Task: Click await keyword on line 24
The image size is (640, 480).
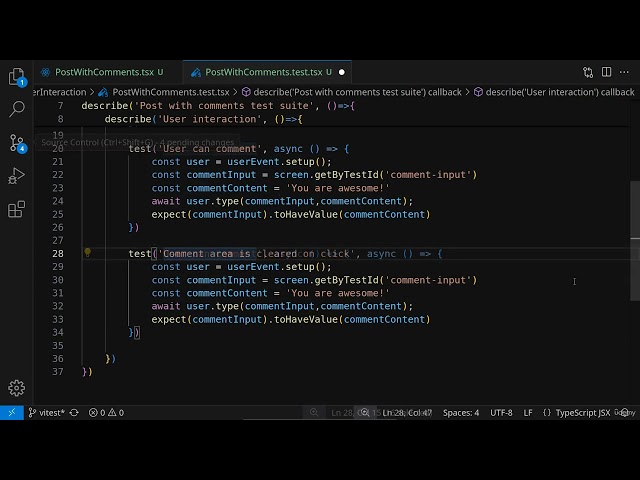Action: 166,201
